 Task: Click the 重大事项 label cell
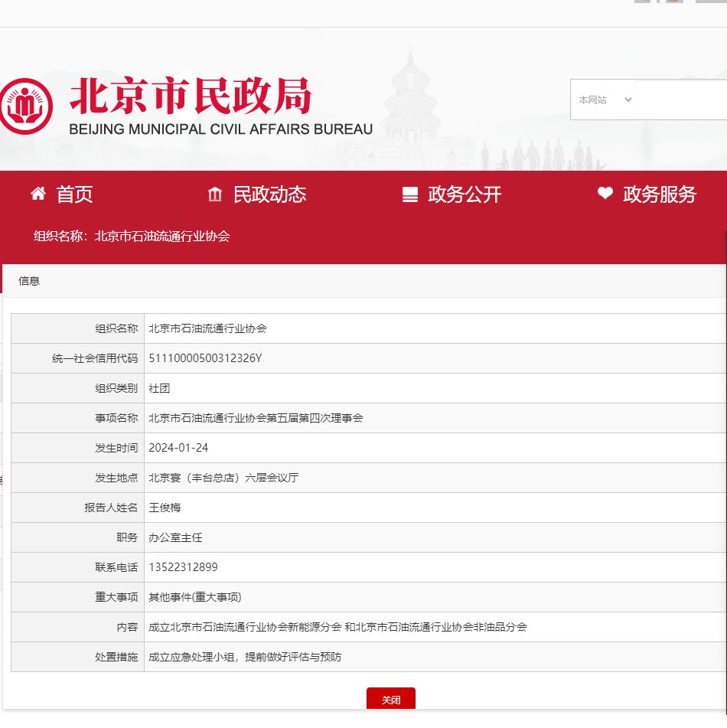tap(77, 597)
